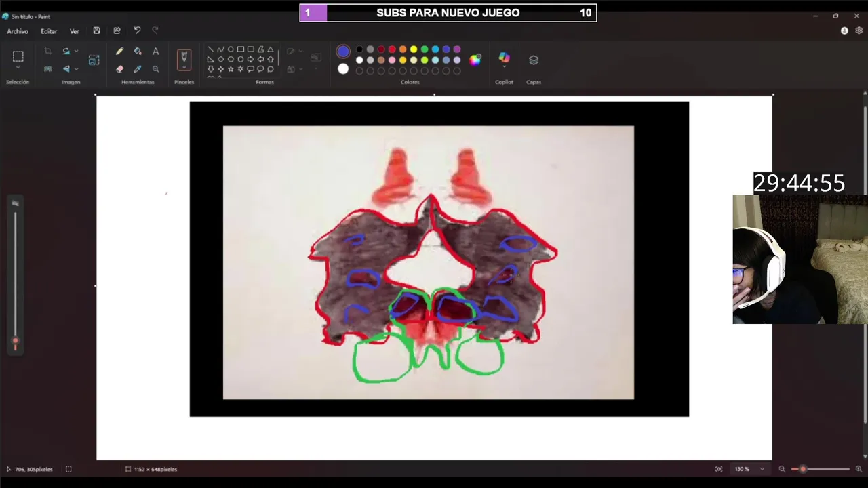Click the brush size slider handle
The height and width of the screenshot is (488, 868).
(15, 341)
